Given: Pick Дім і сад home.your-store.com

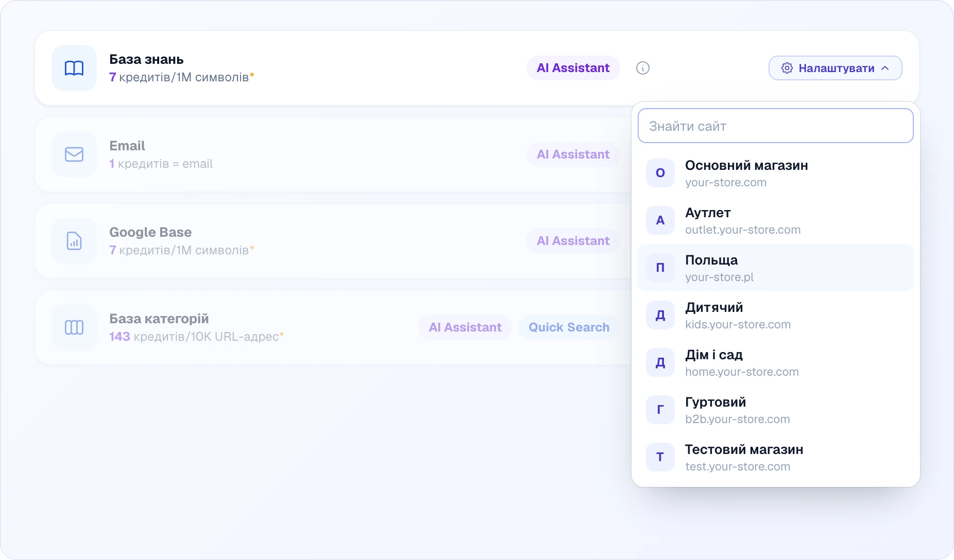Looking at the screenshot, I should 776,362.
